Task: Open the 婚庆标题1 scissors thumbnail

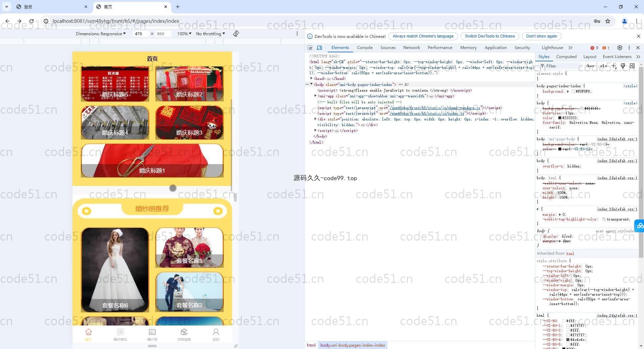Action: 152,161
